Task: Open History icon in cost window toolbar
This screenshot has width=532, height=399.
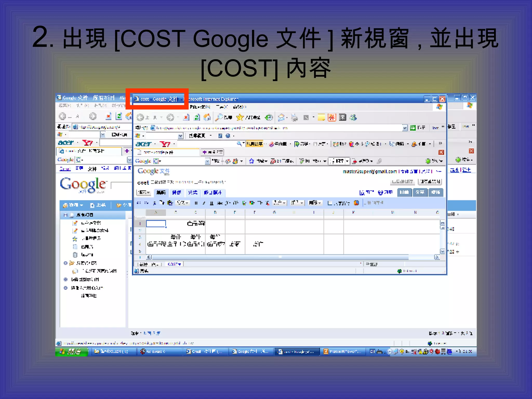Action: click(x=269, y=117)
